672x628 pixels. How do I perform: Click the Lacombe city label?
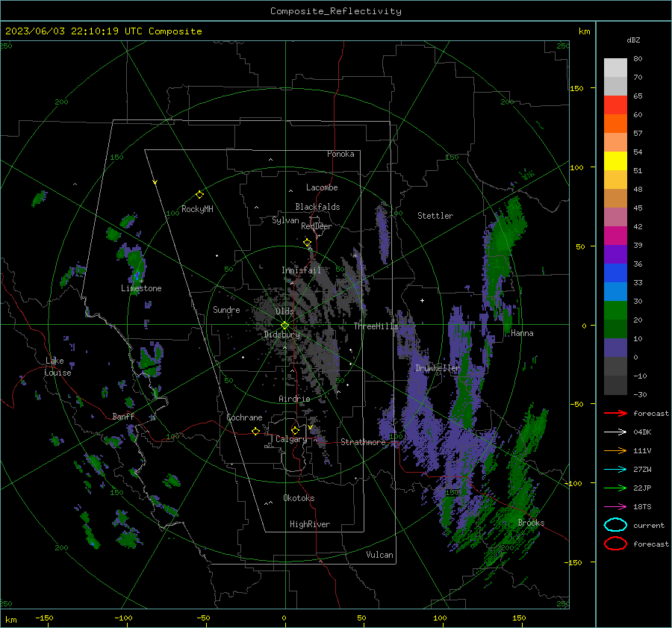[322, 187]
